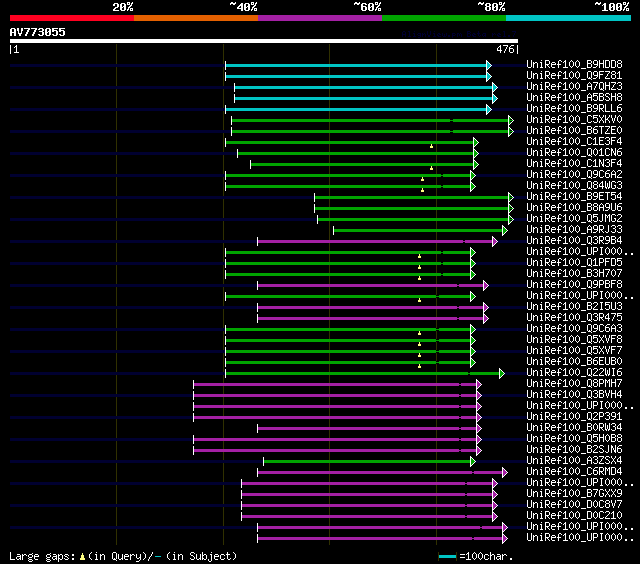Open the UniRef100_Q9FZ81 hit label
The image size is (640, 564).
[574, 75]
